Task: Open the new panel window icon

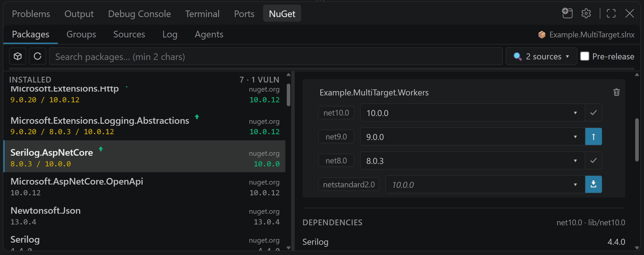Action: coord(567,13)
